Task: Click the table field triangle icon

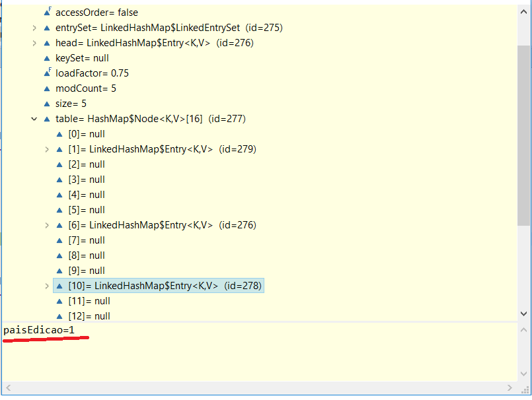Action: coord(47,119)
